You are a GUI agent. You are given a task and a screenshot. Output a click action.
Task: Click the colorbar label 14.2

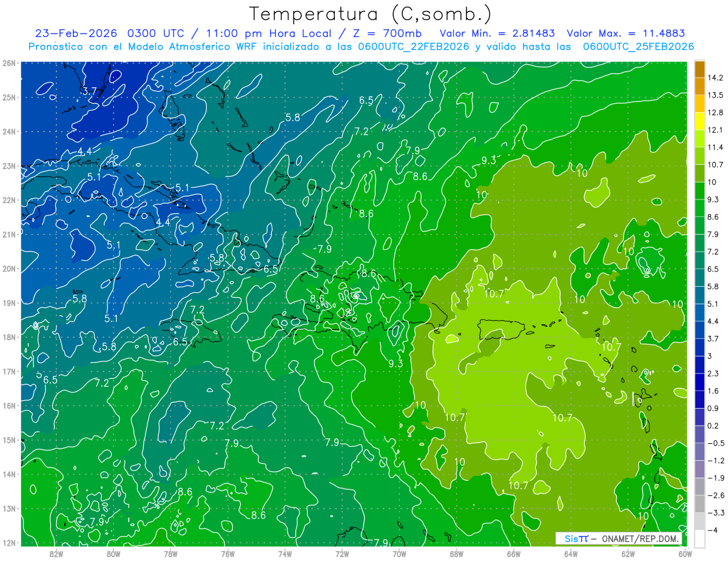point(715,78)
